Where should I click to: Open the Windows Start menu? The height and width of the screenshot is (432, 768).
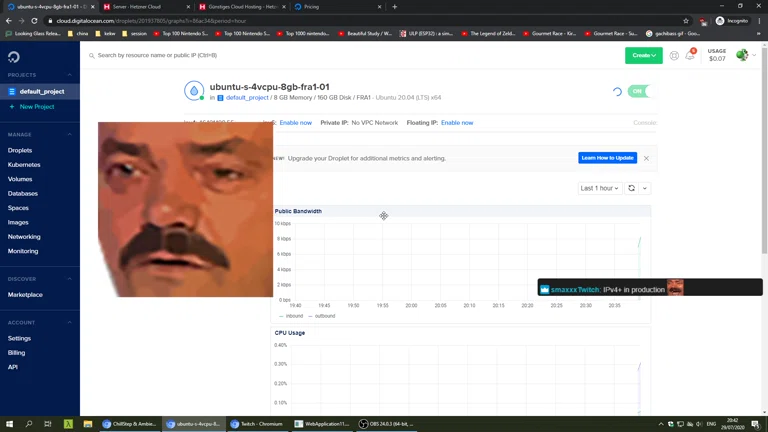click(9, 424)
